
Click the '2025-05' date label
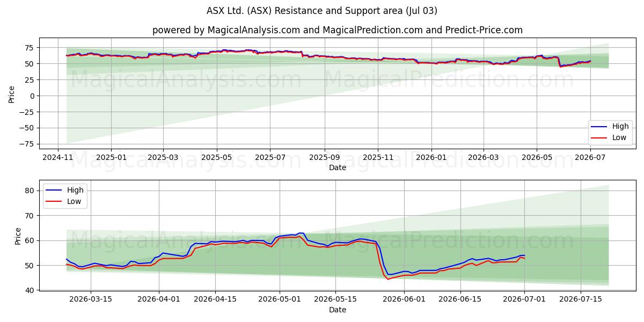click(x=217, y=158)
